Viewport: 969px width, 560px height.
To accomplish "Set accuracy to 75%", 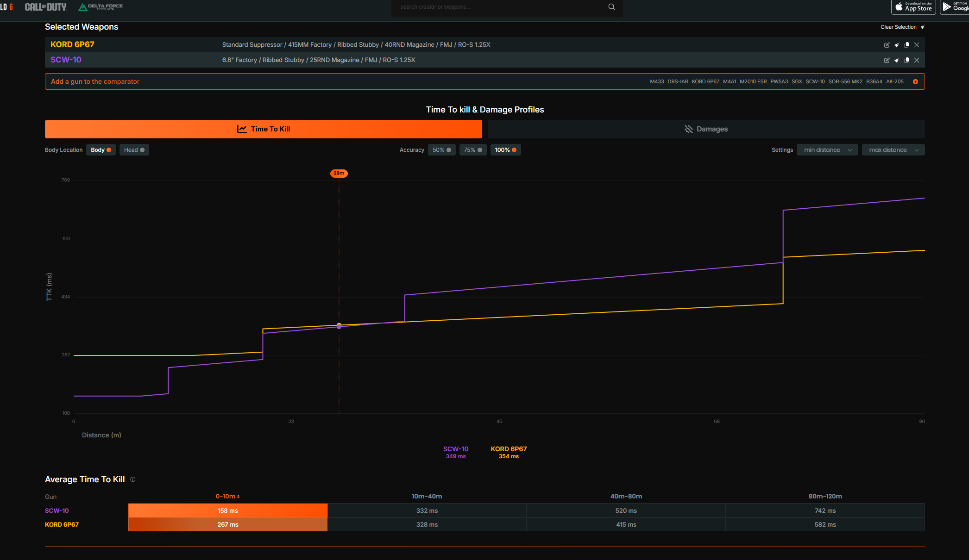I will [473, 150].
